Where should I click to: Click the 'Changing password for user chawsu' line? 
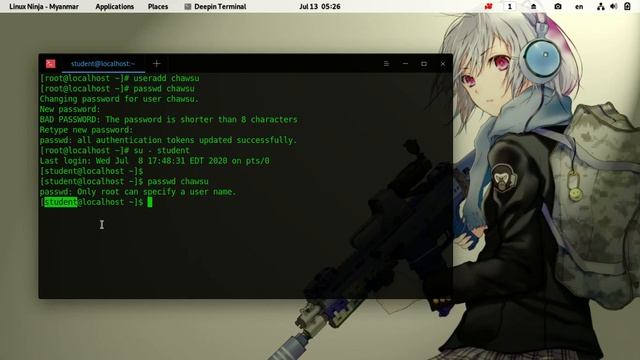coord(119,99)
